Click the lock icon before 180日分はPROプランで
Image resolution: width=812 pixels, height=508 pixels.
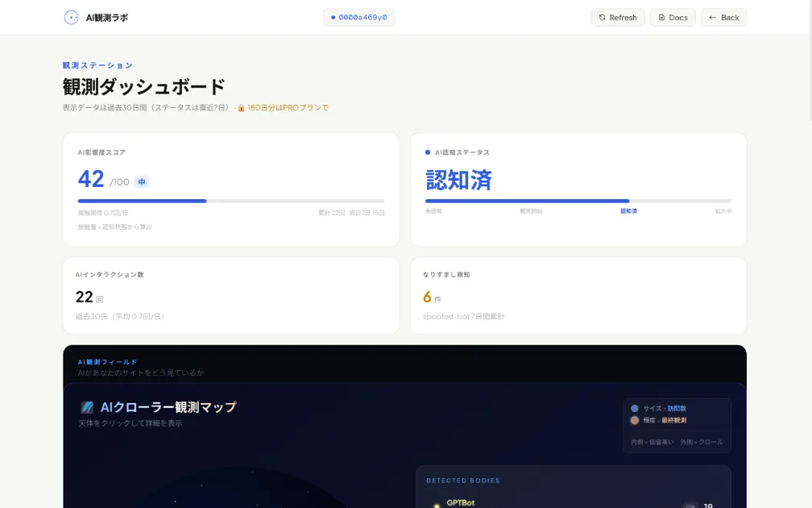242,107
